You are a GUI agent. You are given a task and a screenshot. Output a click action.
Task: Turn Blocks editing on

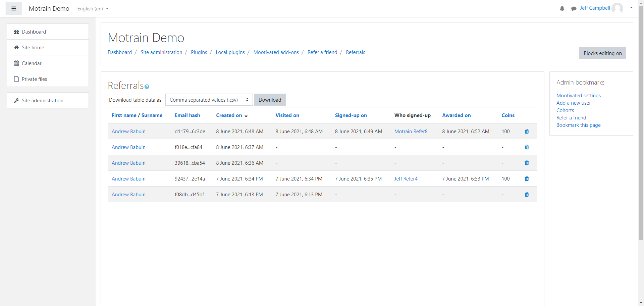click(x=603, y=53)
